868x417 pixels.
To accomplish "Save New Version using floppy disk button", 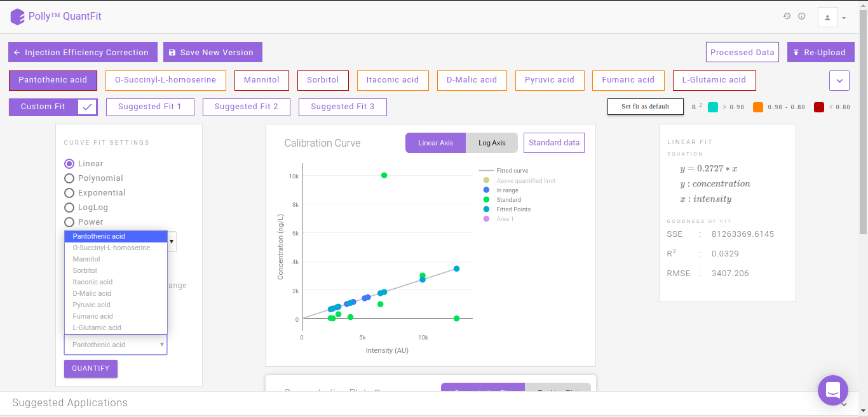I will click(x=212, y=53).
